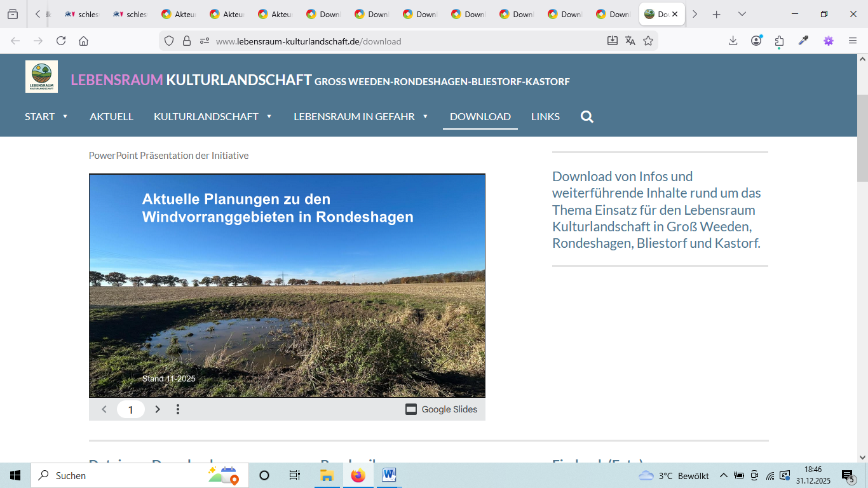The image size is (868, 488).
Task: List all tabs with the chevron button
Action: [742, 14]
